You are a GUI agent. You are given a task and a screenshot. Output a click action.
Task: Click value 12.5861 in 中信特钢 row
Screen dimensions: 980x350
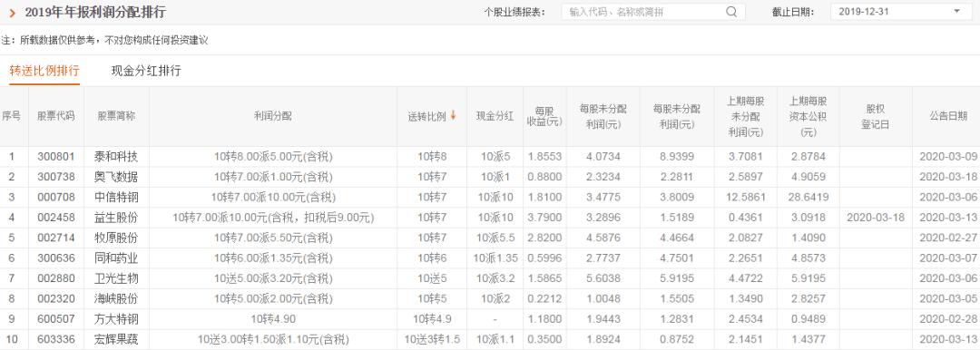746,198
